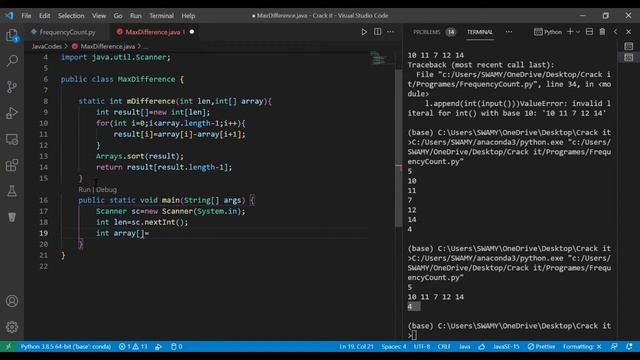
Task: Switch to the PROBLEMS panel tab
Action: click(427, 32)
